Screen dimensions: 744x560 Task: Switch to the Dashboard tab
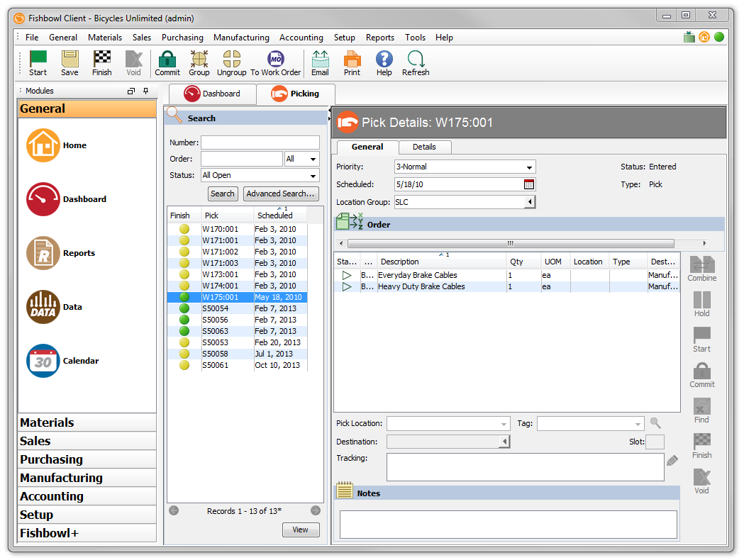click(213, 94)
